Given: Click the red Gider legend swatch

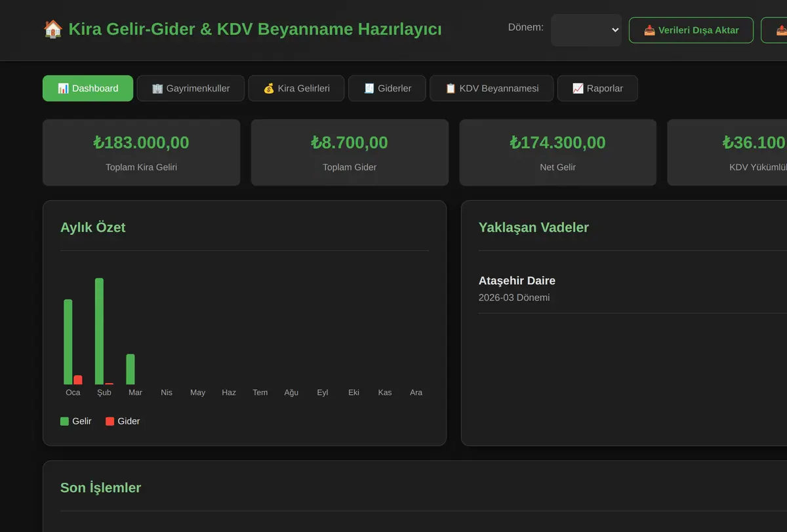Looking at the screenshot, I should 110,421.
